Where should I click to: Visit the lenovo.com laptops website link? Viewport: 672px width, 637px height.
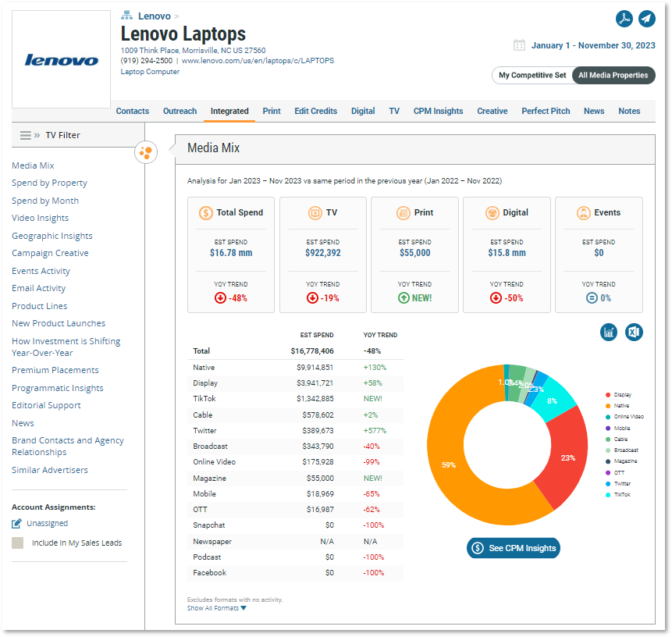click(x=258, y=61)
